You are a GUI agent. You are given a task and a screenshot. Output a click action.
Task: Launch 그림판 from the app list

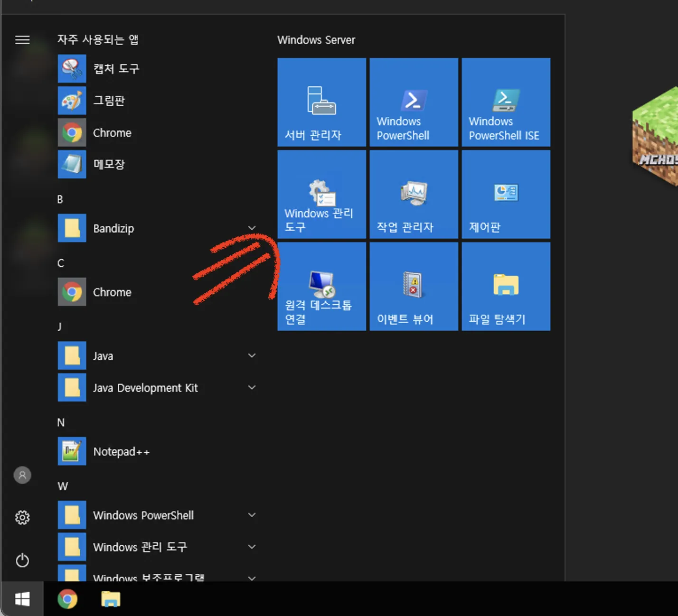157,101
